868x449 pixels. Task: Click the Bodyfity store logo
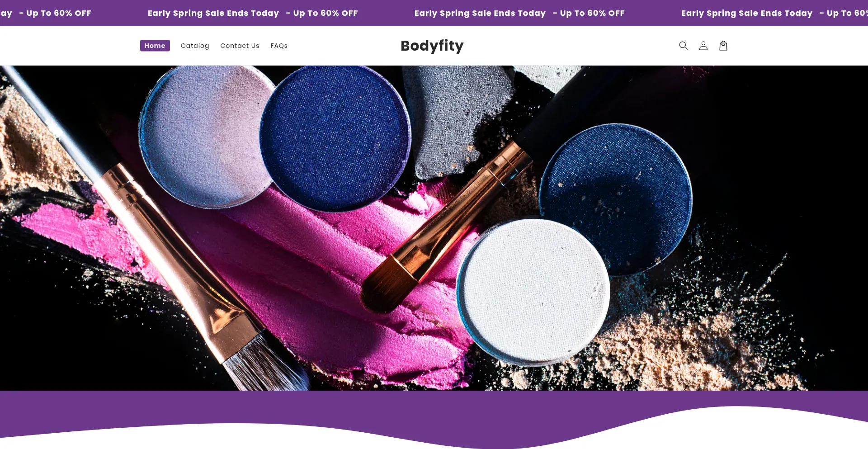click(x=432, y=46)
